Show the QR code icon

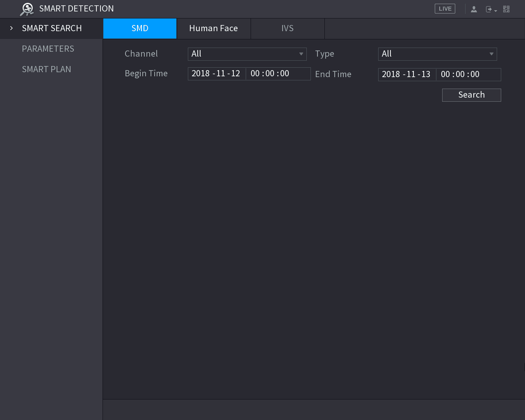coord(506,9)
